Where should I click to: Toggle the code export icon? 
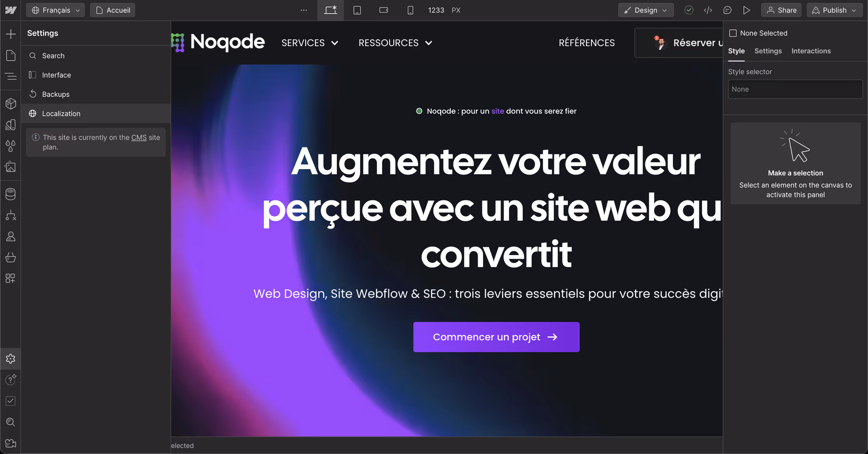tap(708, 10)
